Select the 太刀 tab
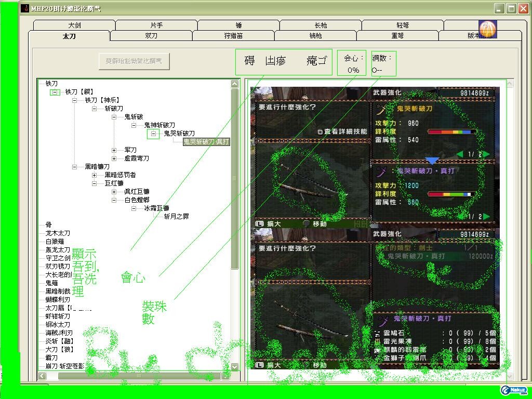Image resolution: width=532 pixels, height=399 pixels. (69, 36)
